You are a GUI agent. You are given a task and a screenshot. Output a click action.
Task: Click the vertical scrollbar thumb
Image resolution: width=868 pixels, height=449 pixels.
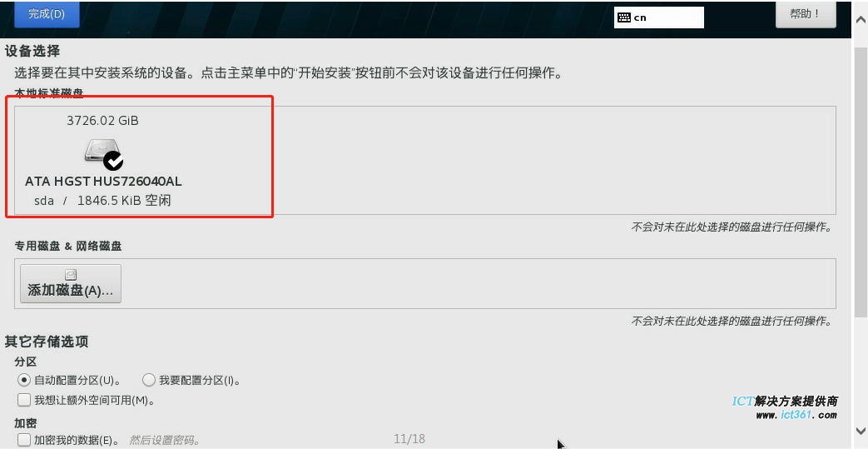coord(861,182)
